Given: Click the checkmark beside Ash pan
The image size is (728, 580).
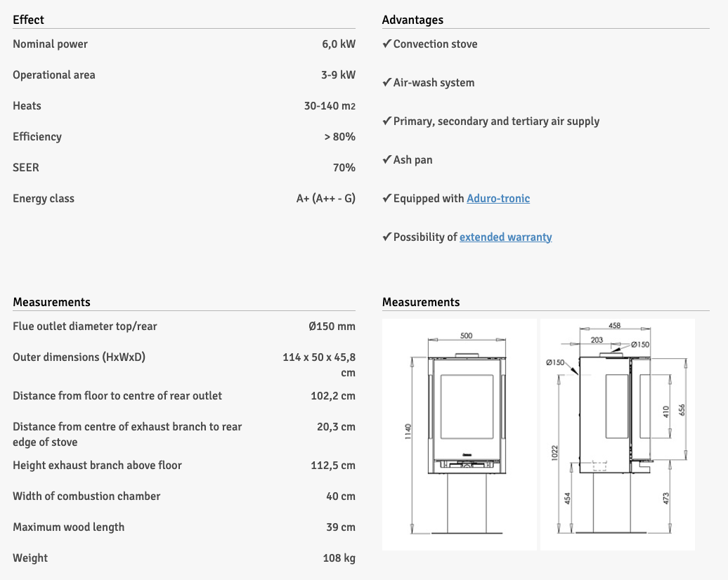Looking at the screenshot, I should [x=386, y=160].
